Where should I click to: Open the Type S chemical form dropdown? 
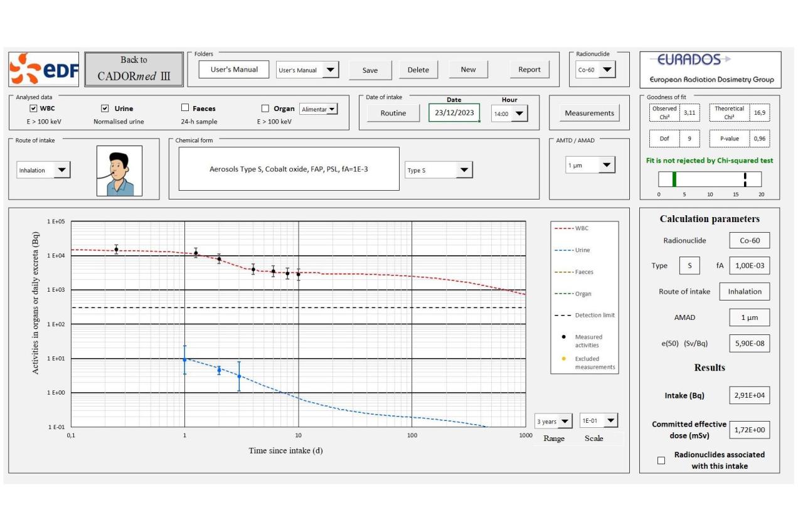pyautogui.click(x=439, y=170)
